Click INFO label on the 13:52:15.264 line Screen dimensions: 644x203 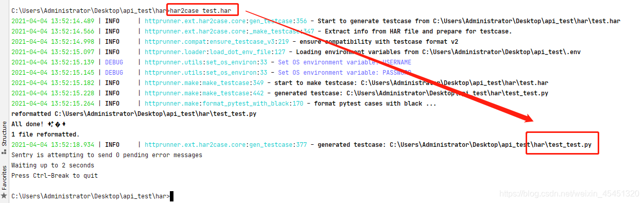tap(112, 104)
